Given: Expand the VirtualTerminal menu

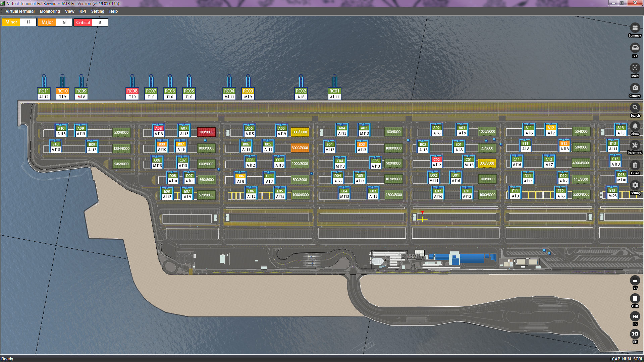Looking at the screenshot, I should [20, 11].
